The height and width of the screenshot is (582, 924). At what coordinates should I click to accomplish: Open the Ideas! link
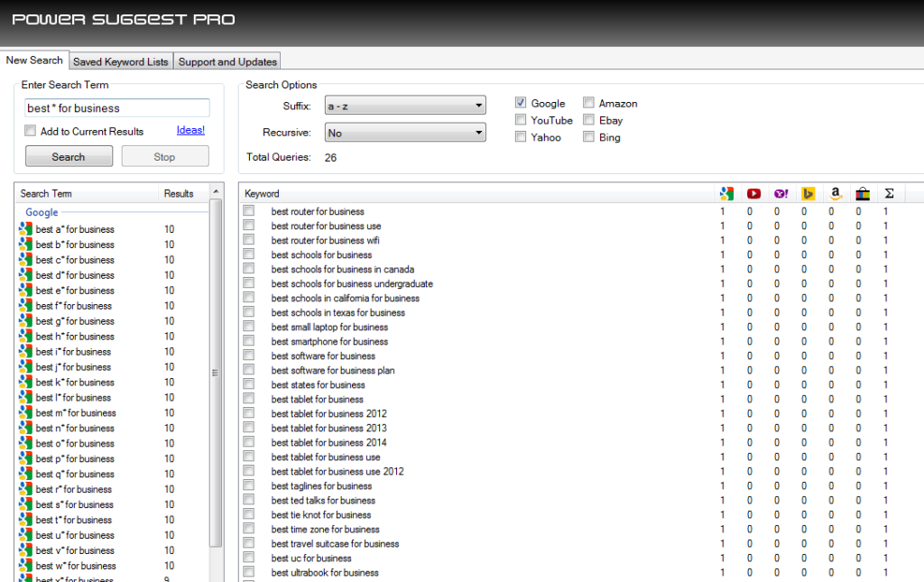(x=190, y=130)
